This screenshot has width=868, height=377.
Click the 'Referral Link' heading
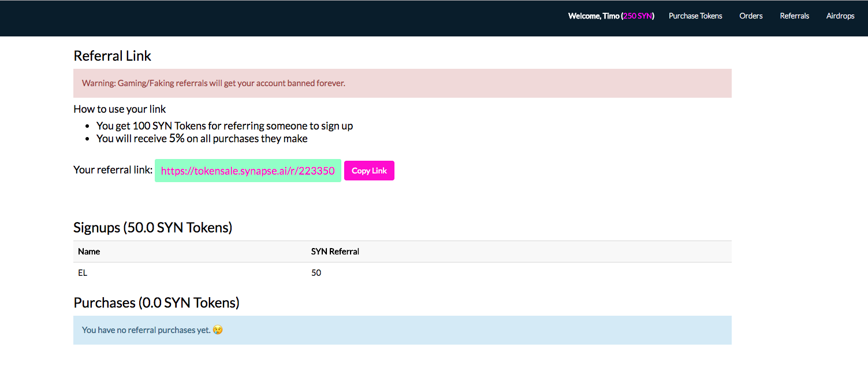coord(112,56)
